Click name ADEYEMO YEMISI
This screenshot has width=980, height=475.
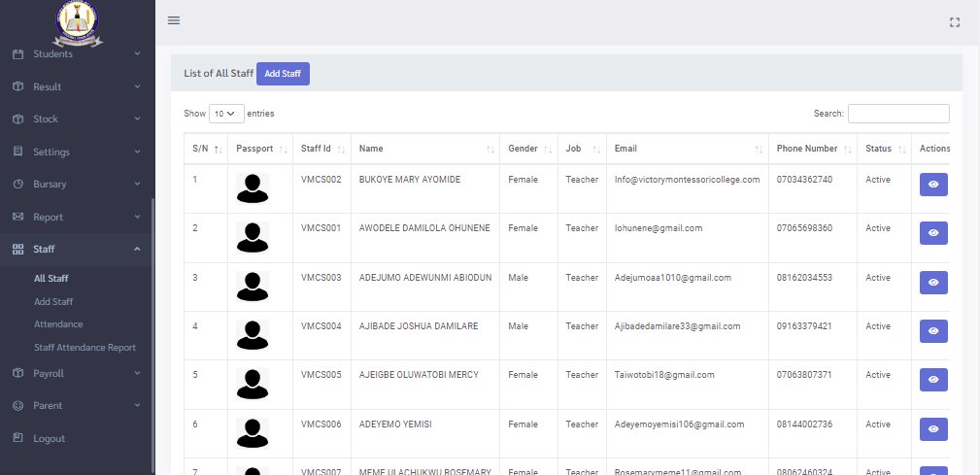coord(395,424)
